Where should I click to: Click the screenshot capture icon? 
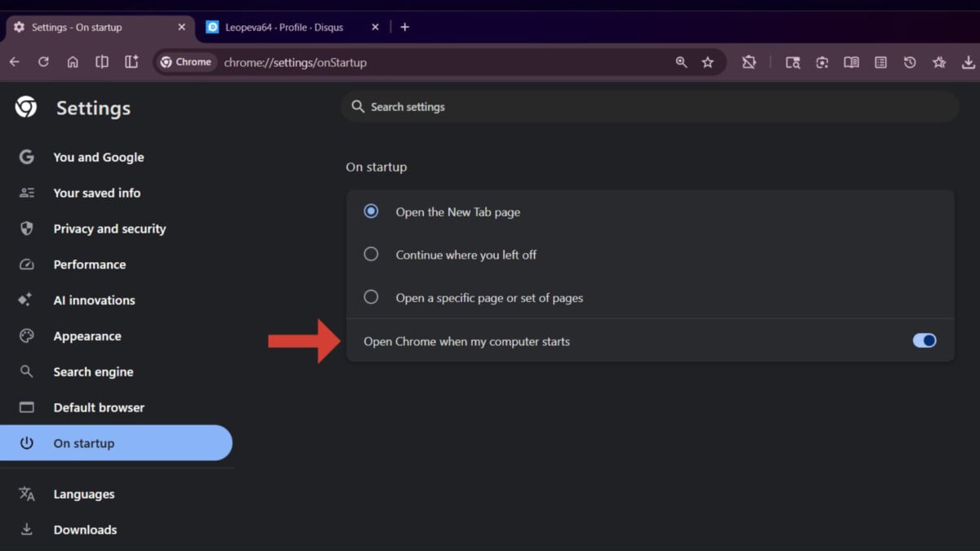[822, 62]
